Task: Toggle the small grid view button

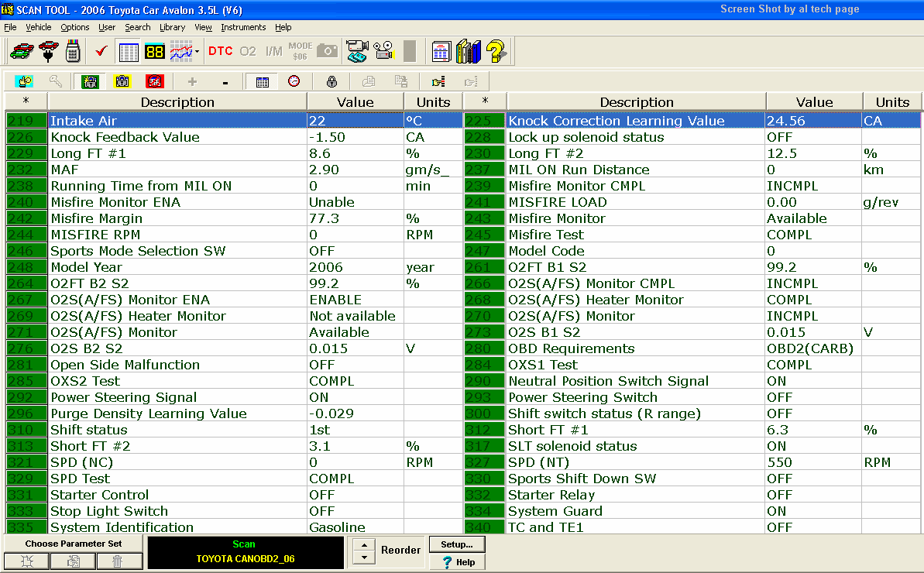Action: (262, 81)
